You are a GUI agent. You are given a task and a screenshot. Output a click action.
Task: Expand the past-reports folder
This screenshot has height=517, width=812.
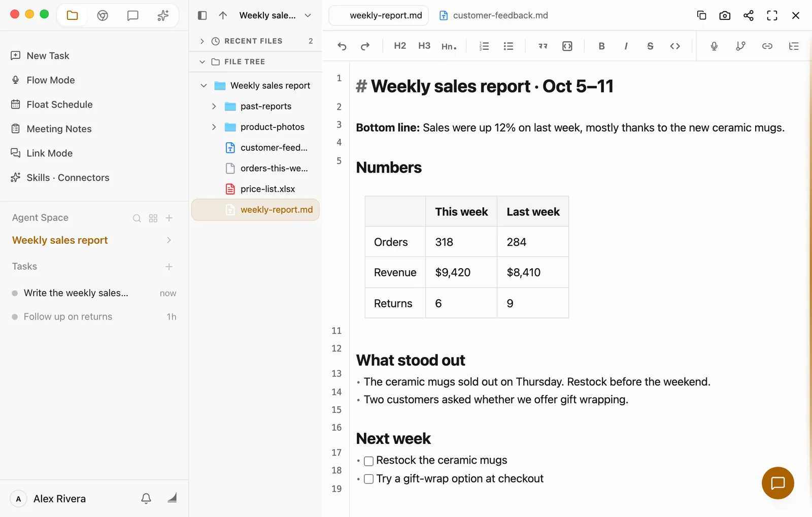pos(214,106)
